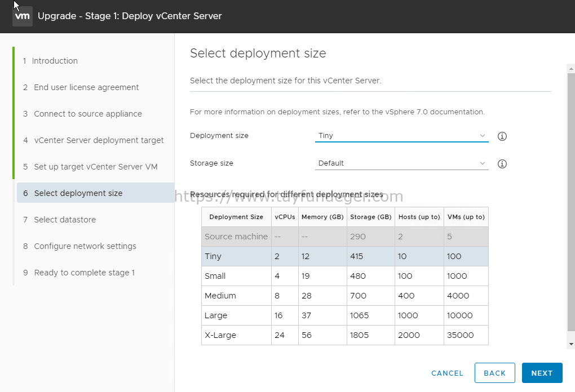Click hosts value 400 in Medium row

click(x=406, y=296)
